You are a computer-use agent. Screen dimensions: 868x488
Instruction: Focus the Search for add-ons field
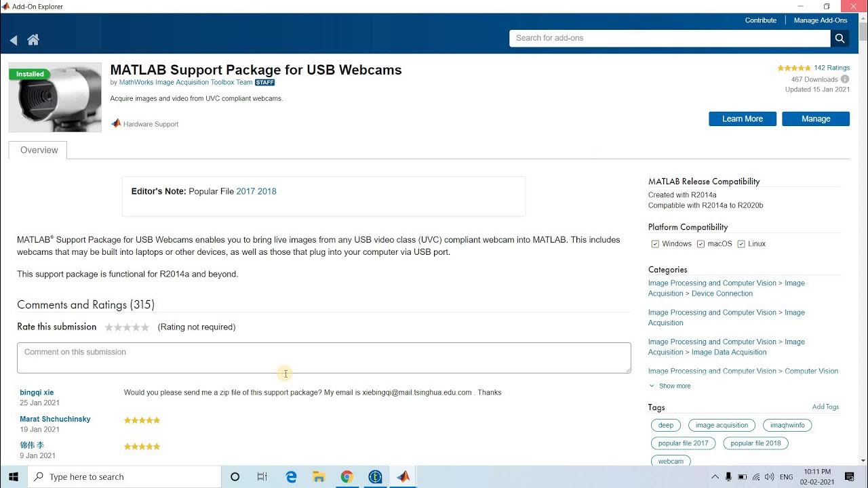[670, 38]
